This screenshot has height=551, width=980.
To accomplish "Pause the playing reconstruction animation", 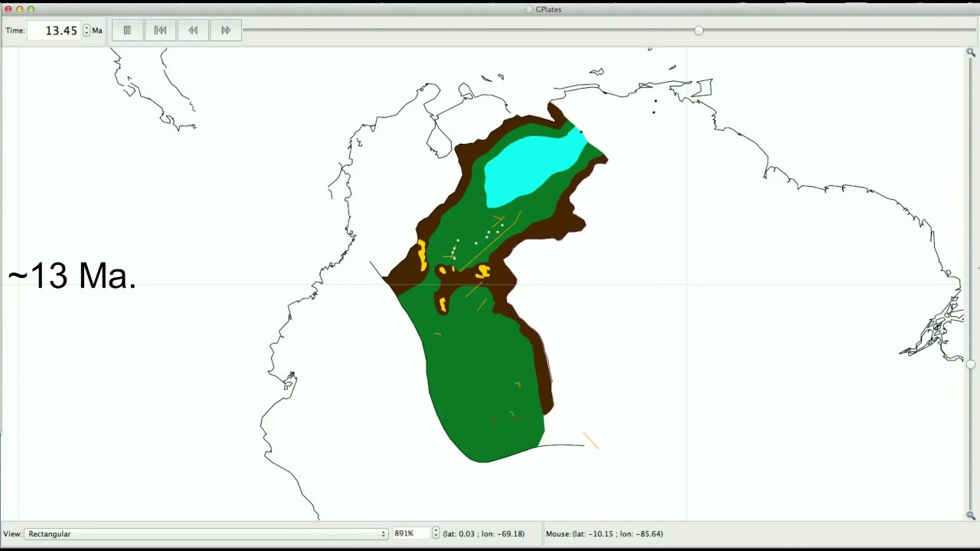I will click(127, 30).
